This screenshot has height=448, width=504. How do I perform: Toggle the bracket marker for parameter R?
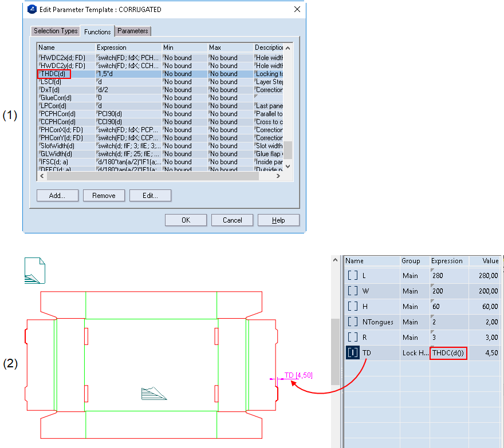pos(353,338)
